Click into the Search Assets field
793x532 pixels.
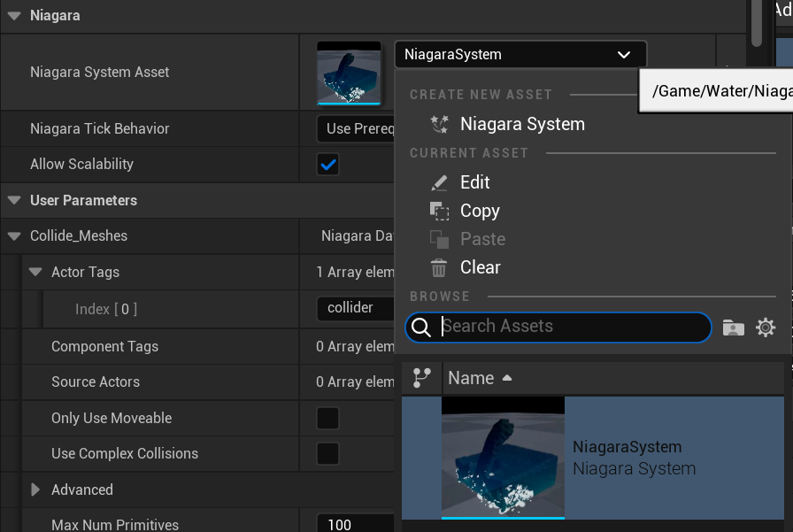click(x=558, y=328)
